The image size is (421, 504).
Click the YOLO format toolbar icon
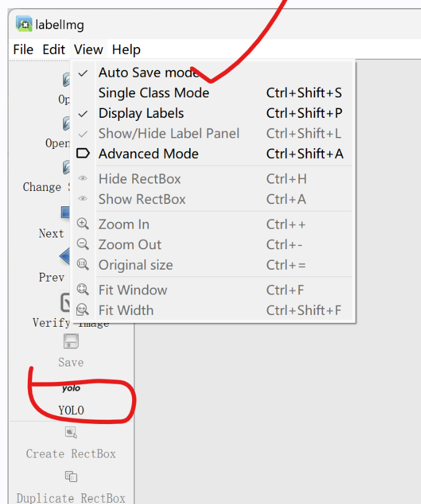(x=71, y=389)
